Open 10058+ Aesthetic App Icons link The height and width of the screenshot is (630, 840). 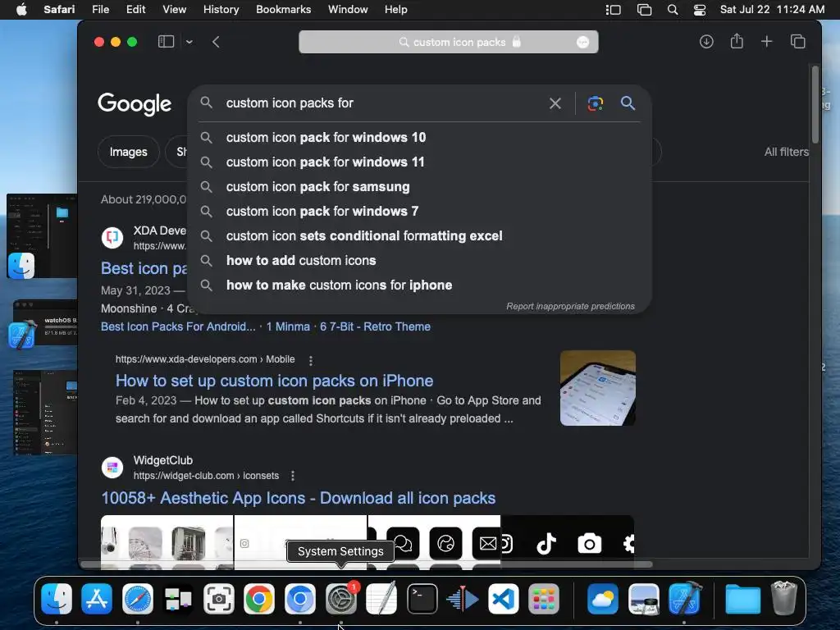point(299,498)
